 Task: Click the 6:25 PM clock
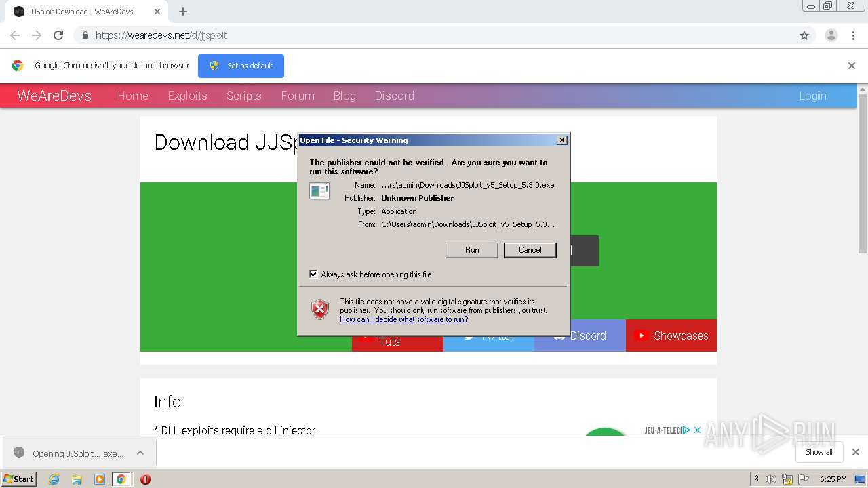point(833,479)
